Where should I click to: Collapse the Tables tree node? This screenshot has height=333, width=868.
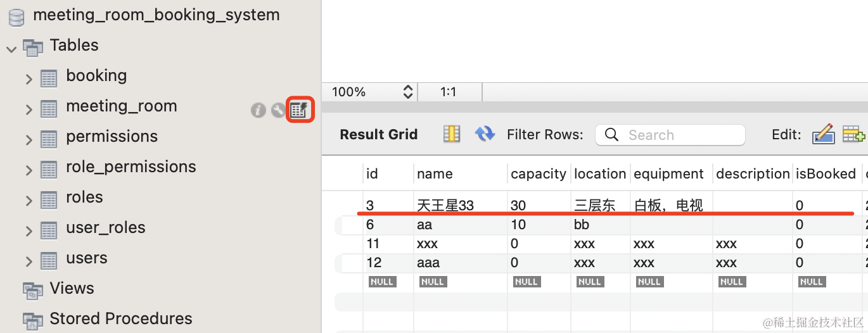tap(11, 48)
